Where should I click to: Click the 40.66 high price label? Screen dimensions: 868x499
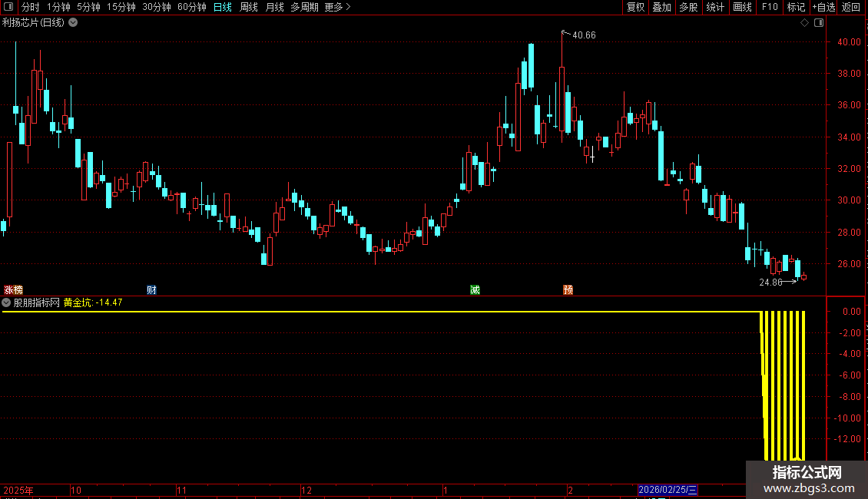coord(584,35)
